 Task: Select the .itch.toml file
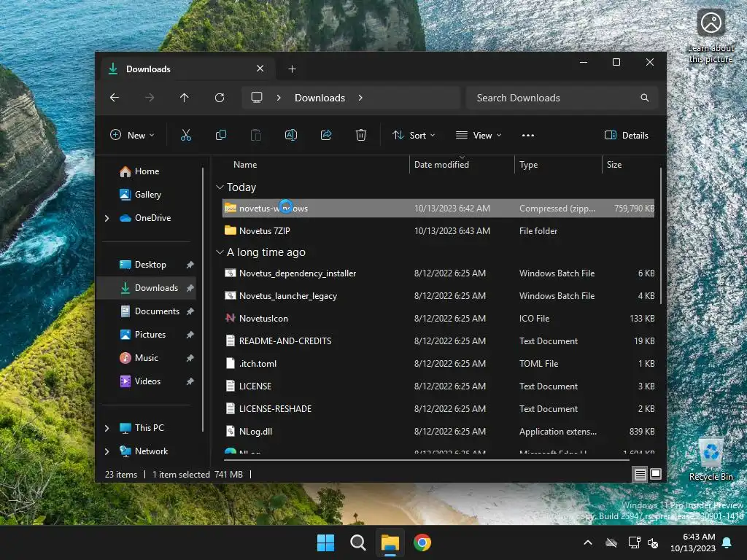438,364
